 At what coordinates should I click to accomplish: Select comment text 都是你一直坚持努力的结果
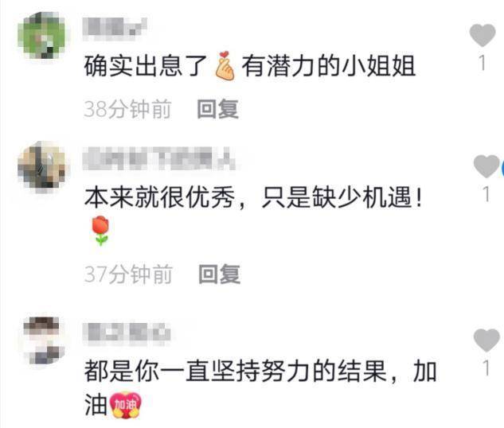[236, 372]
